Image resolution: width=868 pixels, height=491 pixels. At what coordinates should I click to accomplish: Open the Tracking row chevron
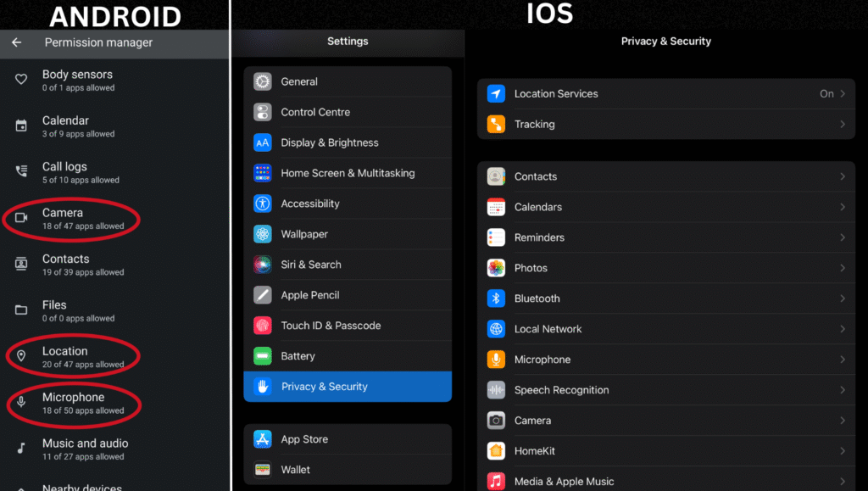pyautogui.click(x=843, y=124)
